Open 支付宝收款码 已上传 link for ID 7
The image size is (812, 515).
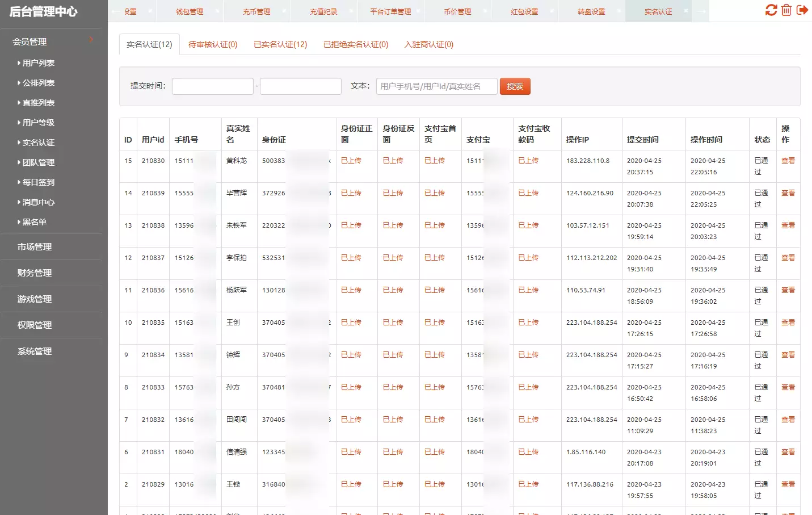point(528,420)
